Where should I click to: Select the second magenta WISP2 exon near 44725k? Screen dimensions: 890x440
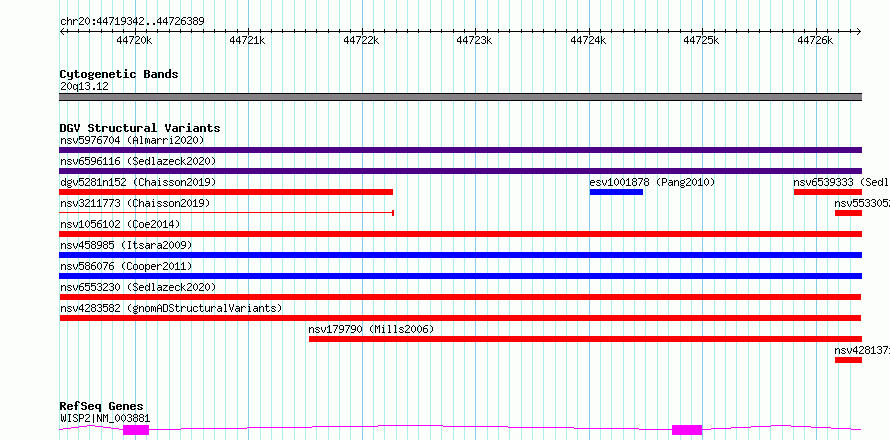(x=687, y=430)
